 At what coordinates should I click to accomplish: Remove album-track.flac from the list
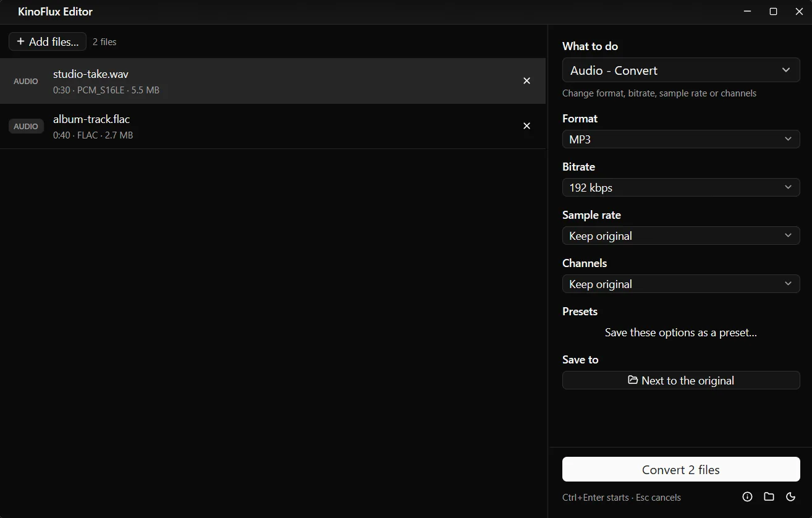527,126
